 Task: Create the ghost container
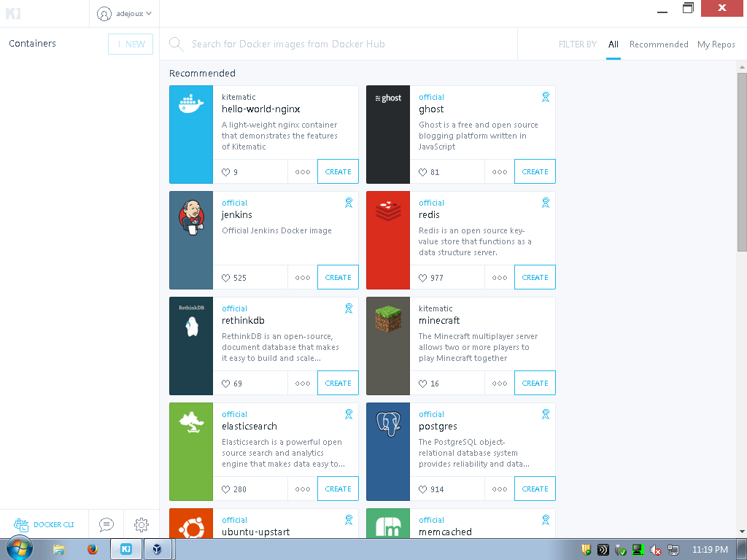click(535, 171)
